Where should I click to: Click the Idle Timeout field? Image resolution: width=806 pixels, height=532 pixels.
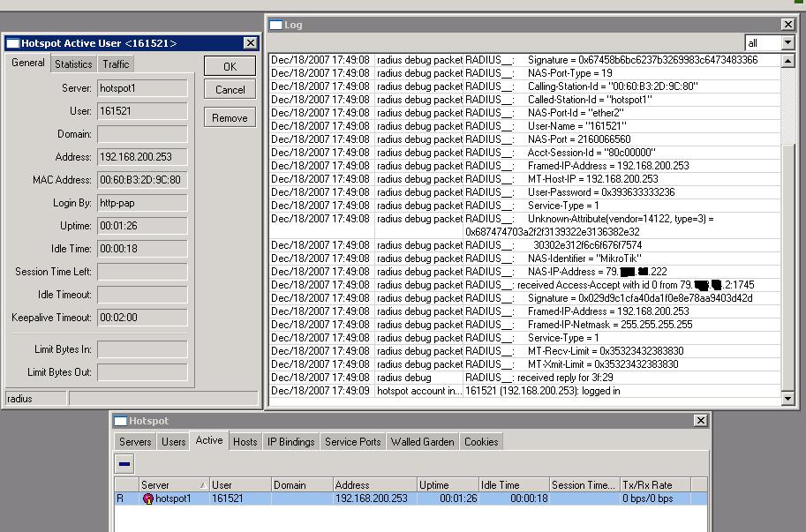tap(142, 295)
